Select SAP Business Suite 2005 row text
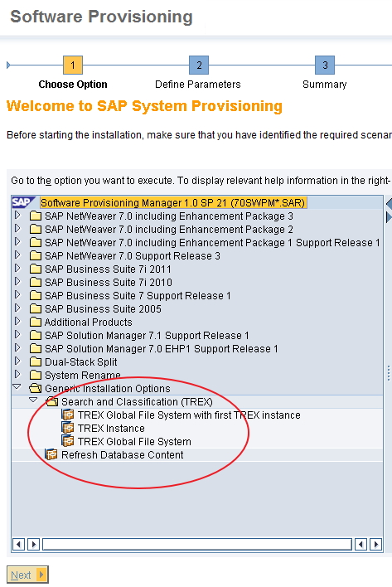Image resolution: width=392 pixels, height=587 pixels. 103,309
